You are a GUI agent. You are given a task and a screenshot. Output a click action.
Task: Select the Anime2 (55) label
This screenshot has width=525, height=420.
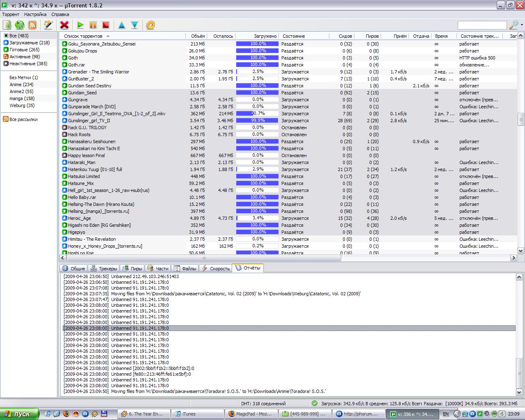(21, 91)
